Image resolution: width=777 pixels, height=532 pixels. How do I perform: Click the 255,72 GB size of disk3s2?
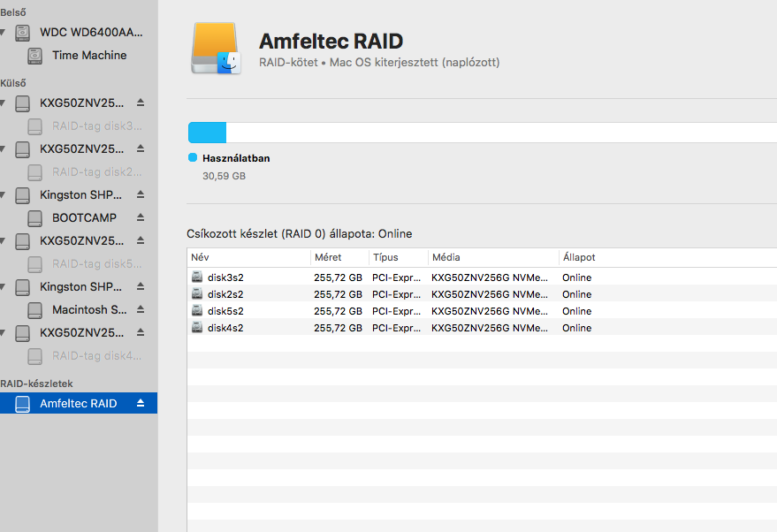[338, 277]
